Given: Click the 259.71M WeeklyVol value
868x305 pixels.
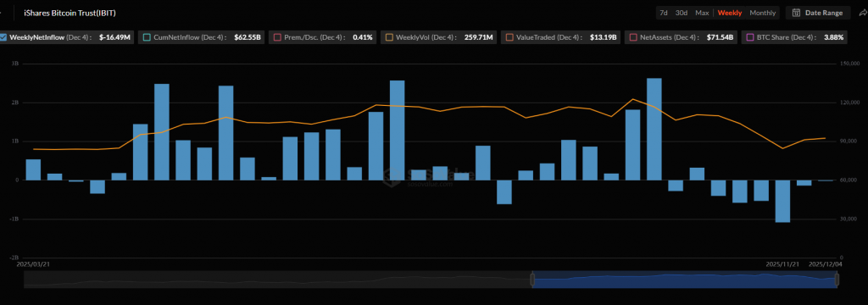Looking at the screenshot, I should point(478,37).
